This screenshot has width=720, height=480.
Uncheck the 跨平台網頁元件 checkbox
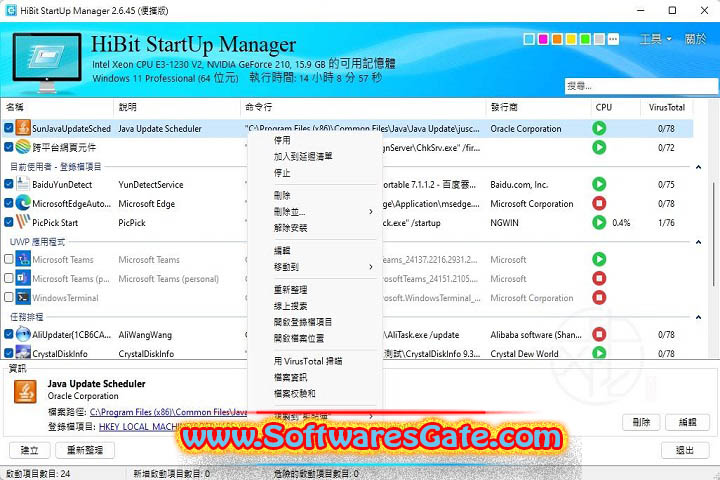click(x=8, y=147)
